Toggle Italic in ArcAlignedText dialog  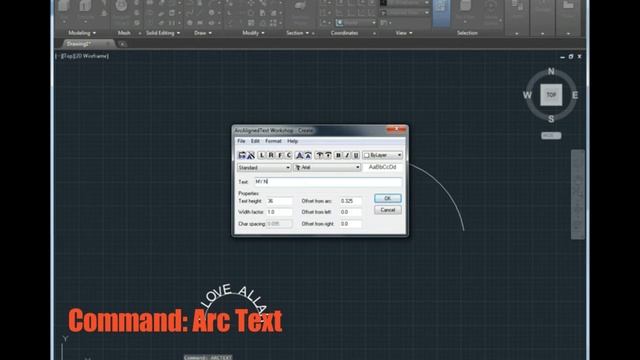[347, 155]
